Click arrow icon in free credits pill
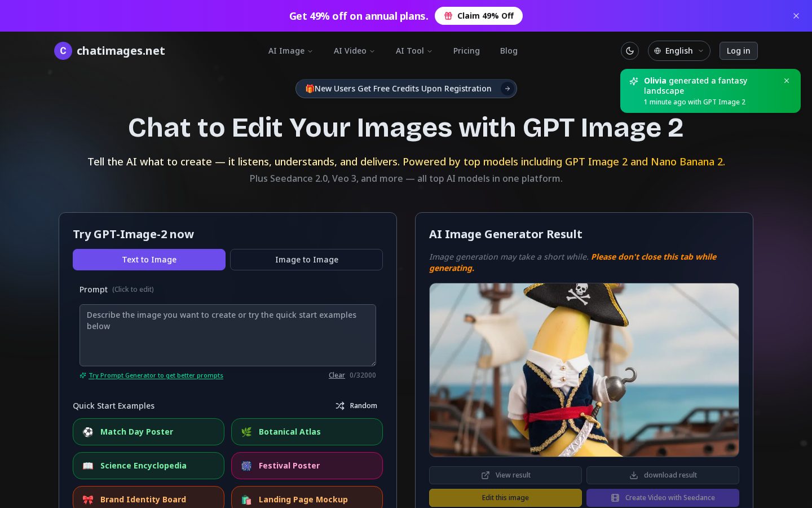812x508 pixels. (x=507, y=89)
